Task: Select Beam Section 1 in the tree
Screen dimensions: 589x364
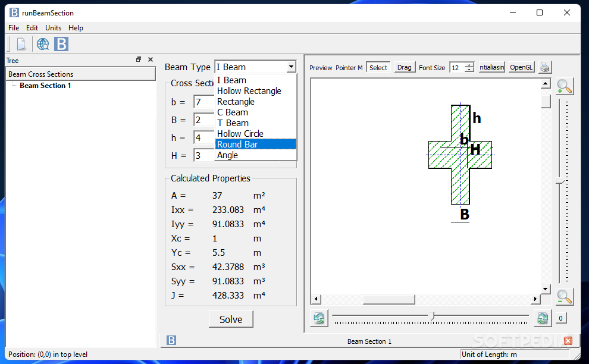Action: tap(45, 86)
